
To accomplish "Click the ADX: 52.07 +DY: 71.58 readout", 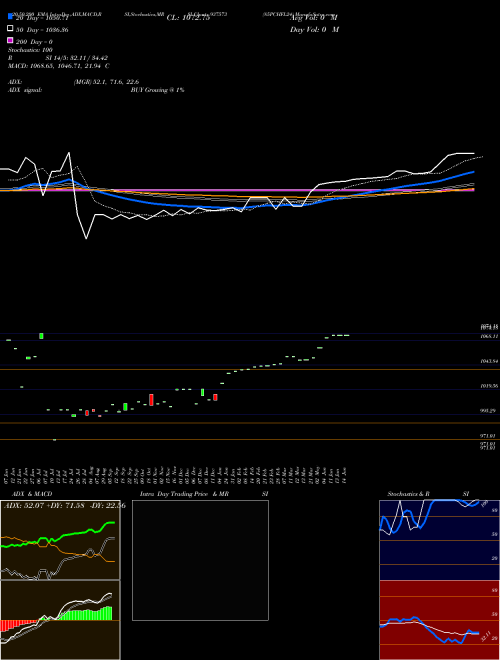I will 64,506.
